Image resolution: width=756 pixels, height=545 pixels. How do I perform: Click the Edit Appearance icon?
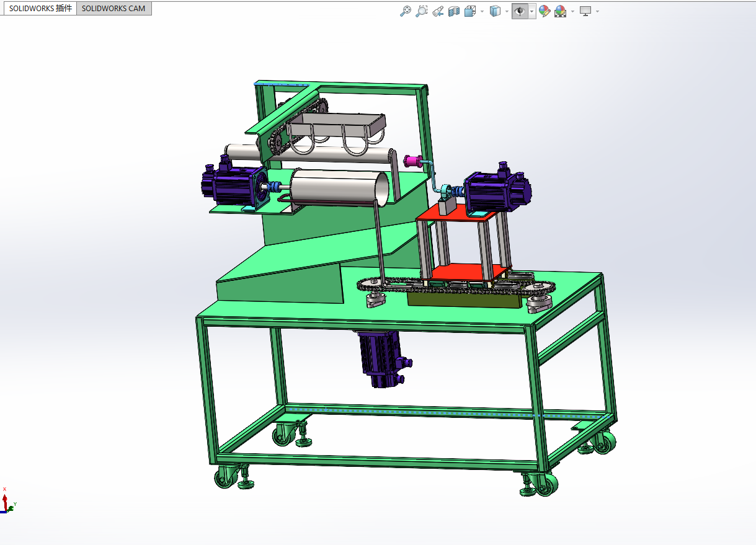point(545,11)
